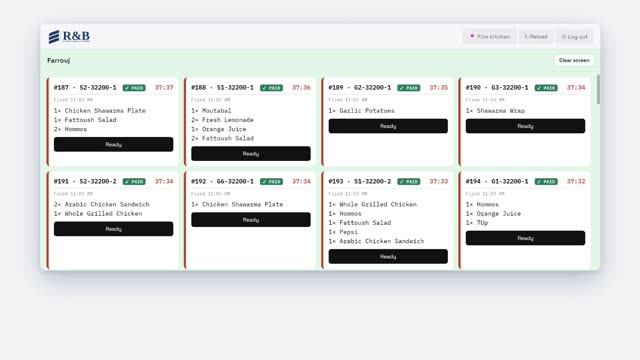Image resolution: width=640 pixels, height=360 pixels.
Task: Click the R&B logo
Action: pos(69,37)
